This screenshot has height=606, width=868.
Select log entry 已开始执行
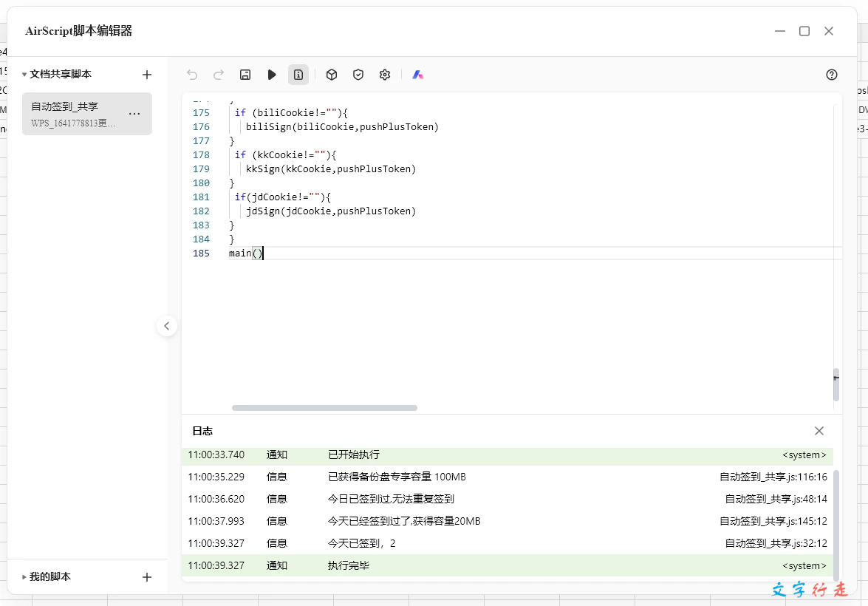tap(507, 454)
